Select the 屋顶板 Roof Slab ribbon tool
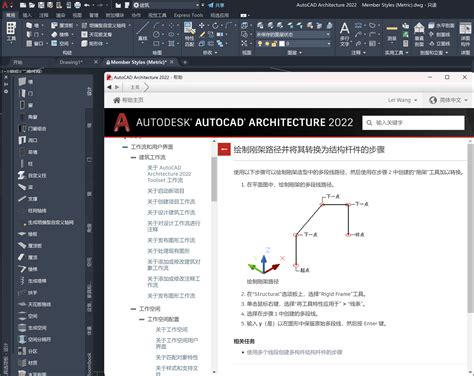474x376 pixels. tap(62, 25)
